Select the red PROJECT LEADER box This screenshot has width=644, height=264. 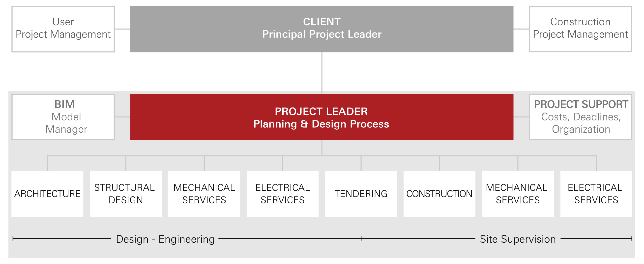tap(322, 117)
